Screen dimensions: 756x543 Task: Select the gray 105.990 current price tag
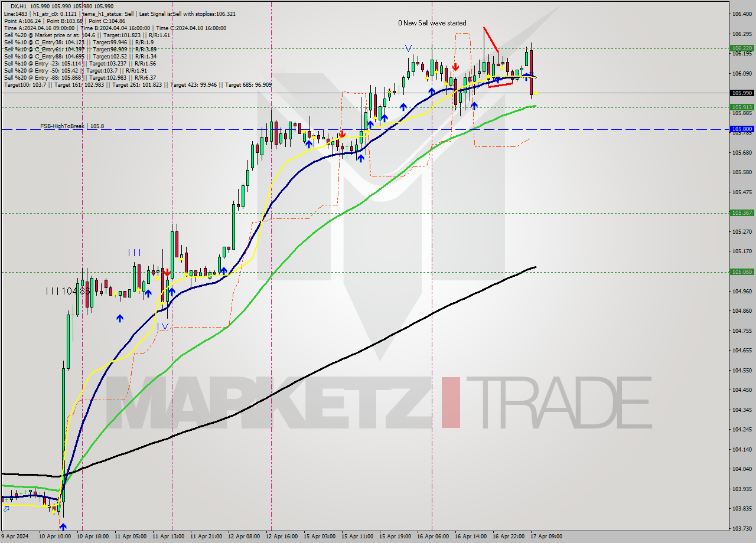click(742, 93)
